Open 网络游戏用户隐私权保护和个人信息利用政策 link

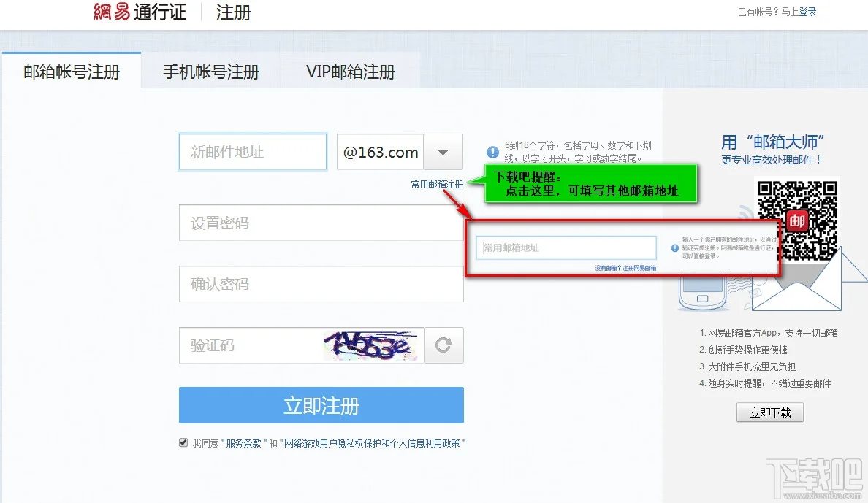click(x=372, y=443)
